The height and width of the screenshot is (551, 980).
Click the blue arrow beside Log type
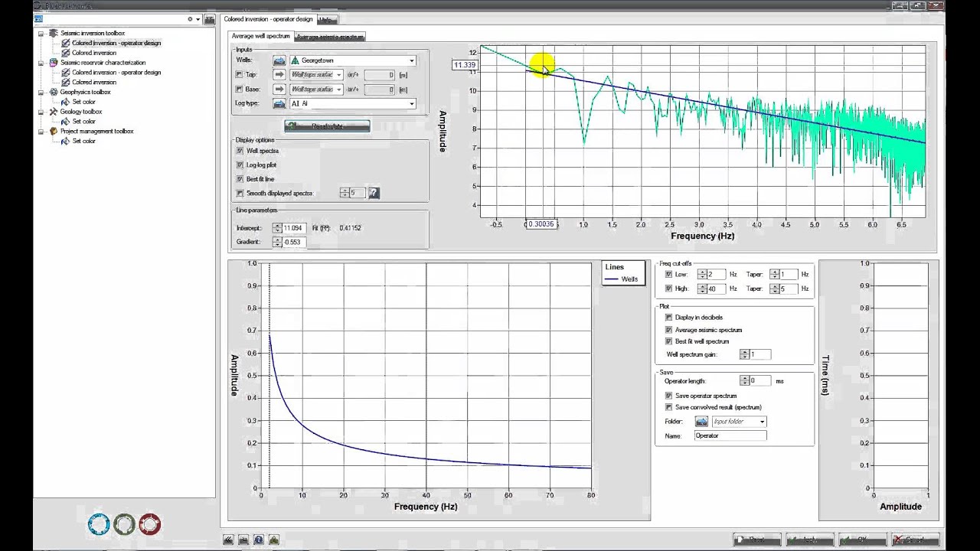click(x=279, y=104)
